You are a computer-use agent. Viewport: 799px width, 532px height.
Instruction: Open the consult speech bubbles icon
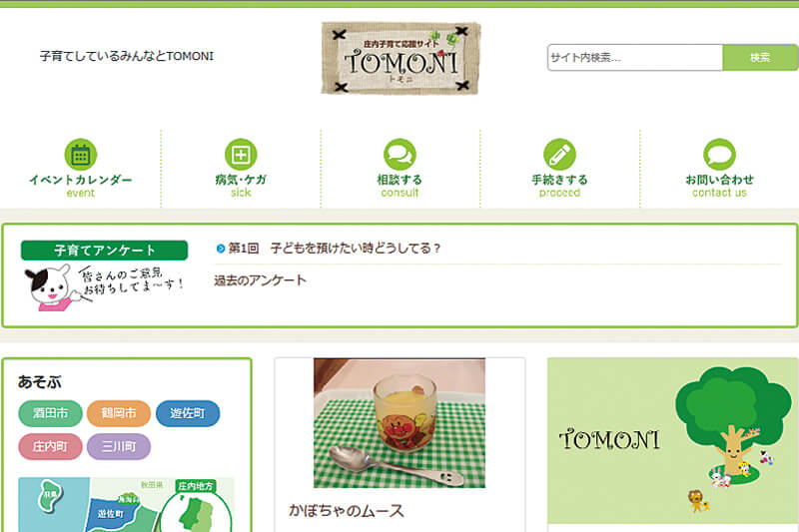point(399,155)
